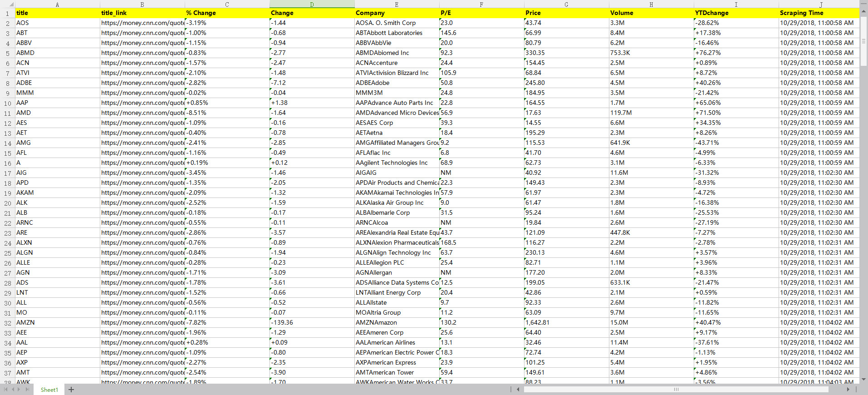Viewport: 868px width, 395px height.
Task: Select column B header
Action: coord(142,4)
